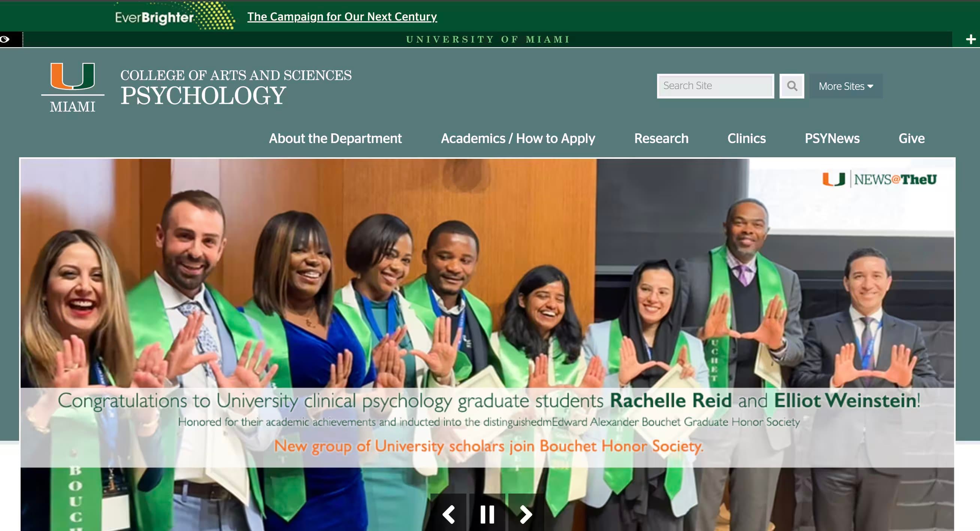Expand the plus icon in the University of Miami bar

click(971, 39)
